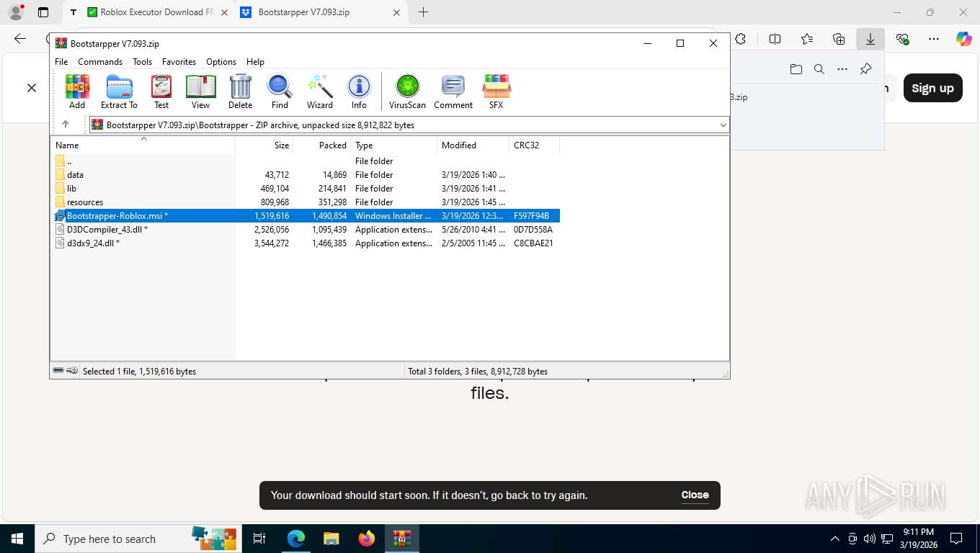The width and height of the screenshot is (980, 553).
Task: Open Firefox from the taskbar
Action: 366,539
